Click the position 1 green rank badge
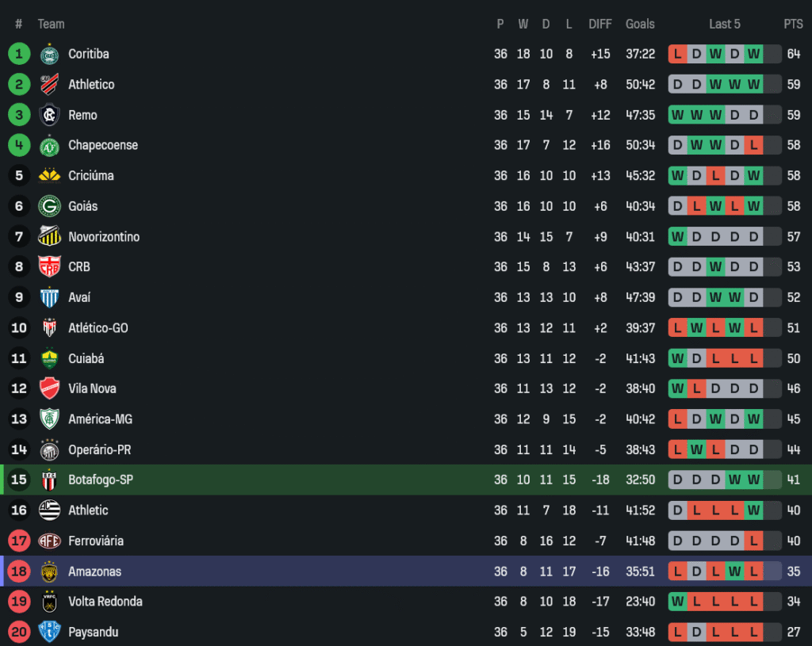The height and width of the screenshot is (646, 812). (x=19, y=54)
